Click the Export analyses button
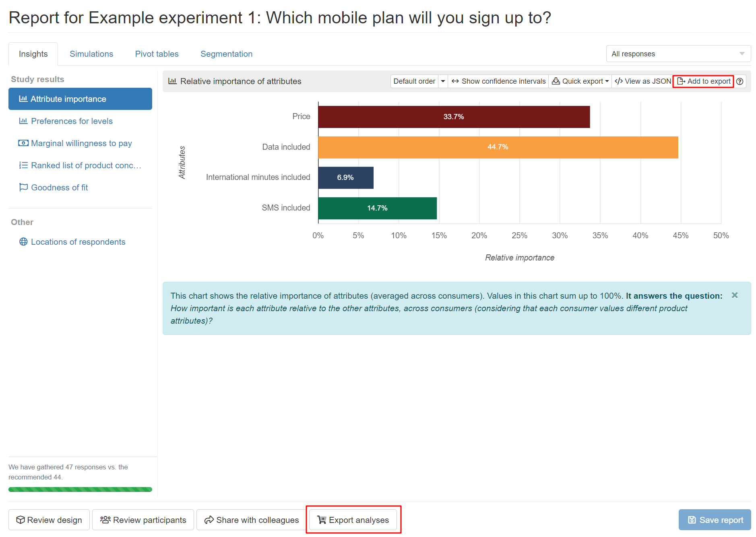The width and height of the screenshot is (756, 537). pos(353,520)
